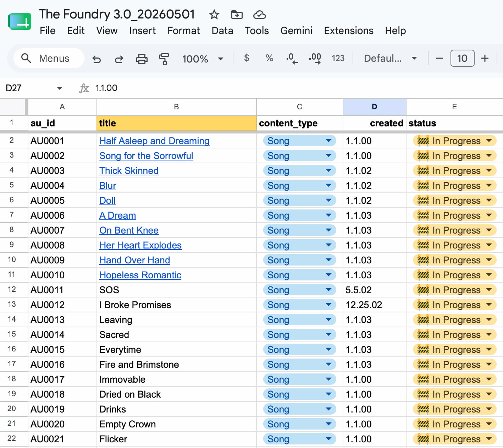The image size is (503, 448).
Task: Click the redo arrow
Action: click(x=119, y=59)
